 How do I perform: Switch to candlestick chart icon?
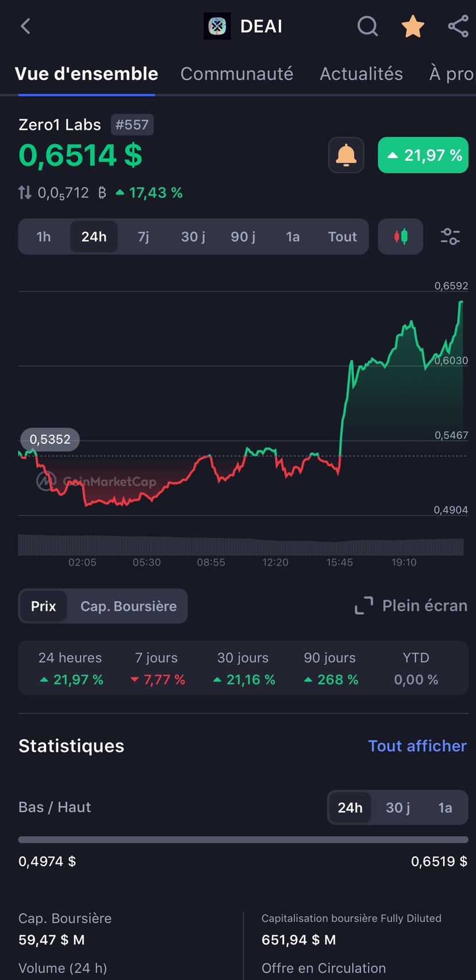pyautogui.click(x=401, y=236)
